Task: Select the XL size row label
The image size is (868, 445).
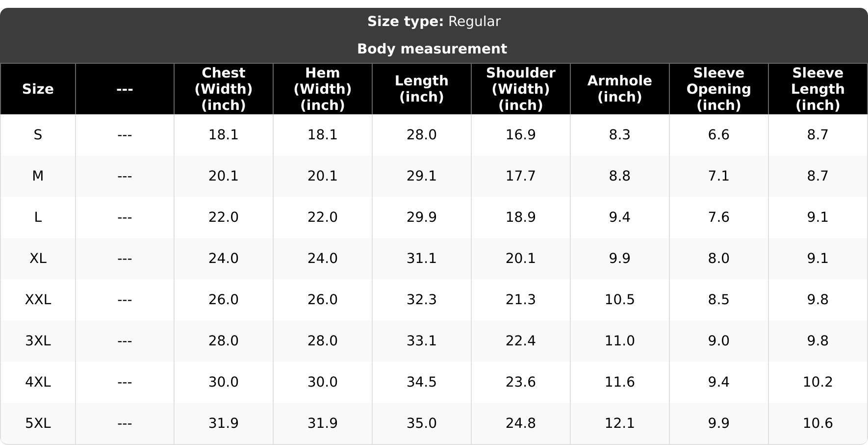Action: [x=38, y=258]
